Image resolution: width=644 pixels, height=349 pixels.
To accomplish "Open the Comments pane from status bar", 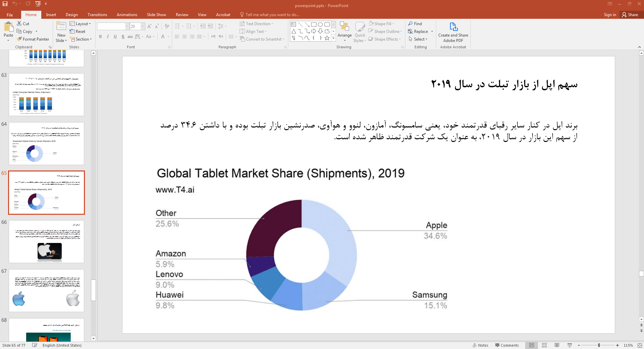I will [507, 345].
